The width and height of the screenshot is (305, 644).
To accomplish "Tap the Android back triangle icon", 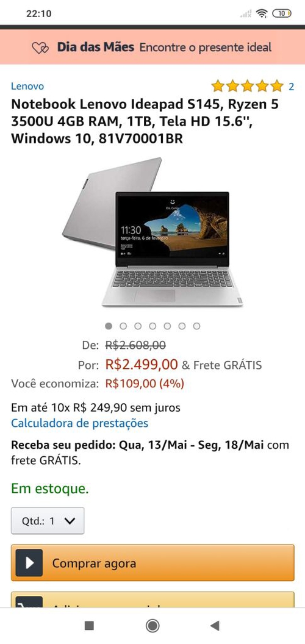I will (x=215, y=626).
